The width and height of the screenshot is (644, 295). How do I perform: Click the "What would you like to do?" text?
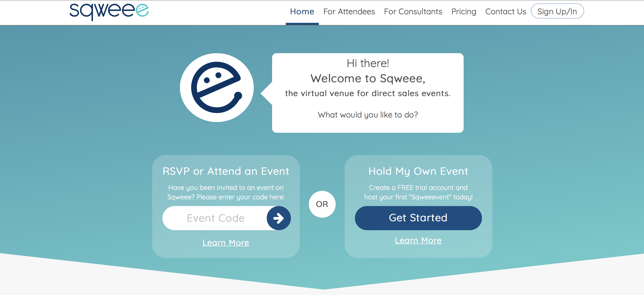pyautogui.click(x=368, y=115)
